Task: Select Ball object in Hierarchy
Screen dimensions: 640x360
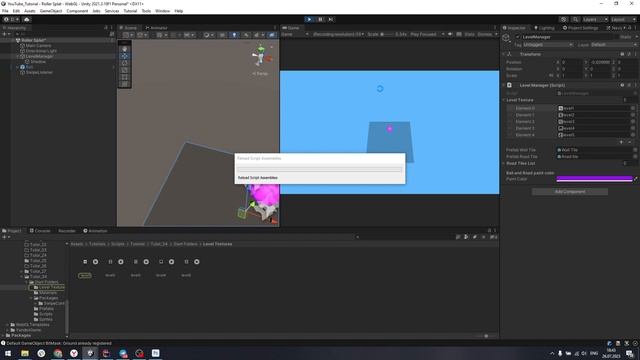Action: pyautogui.click(x=29, y=67)
